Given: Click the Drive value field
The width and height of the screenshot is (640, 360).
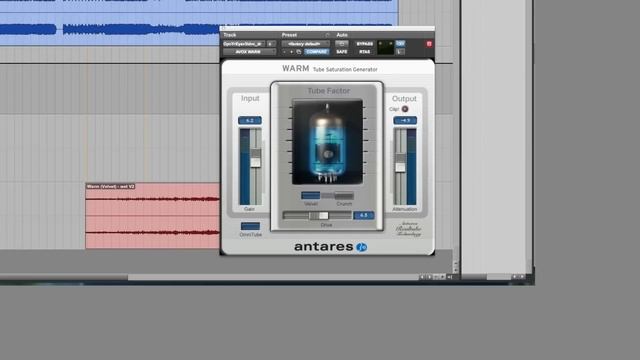Looking at the screenshot, I should 364,216.
